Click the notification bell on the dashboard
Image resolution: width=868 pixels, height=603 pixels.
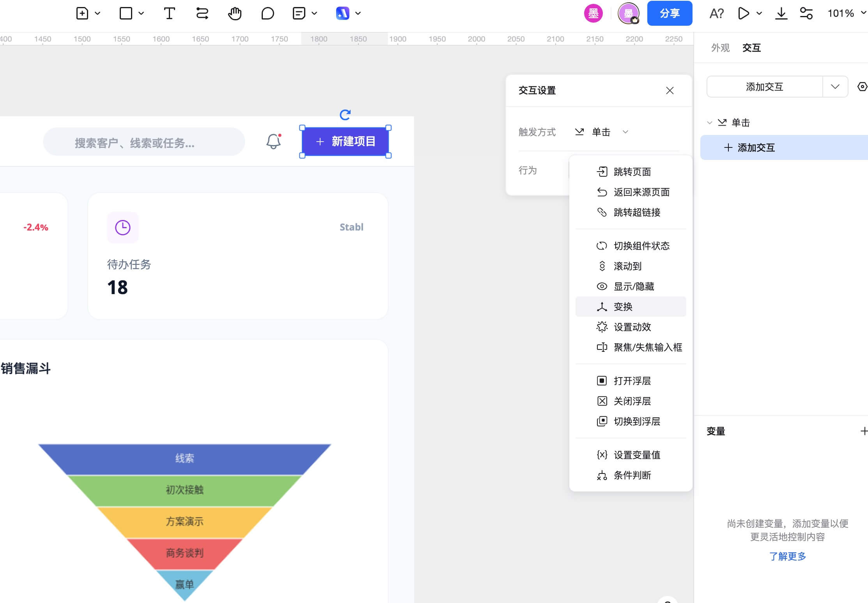tap(273, 142)
